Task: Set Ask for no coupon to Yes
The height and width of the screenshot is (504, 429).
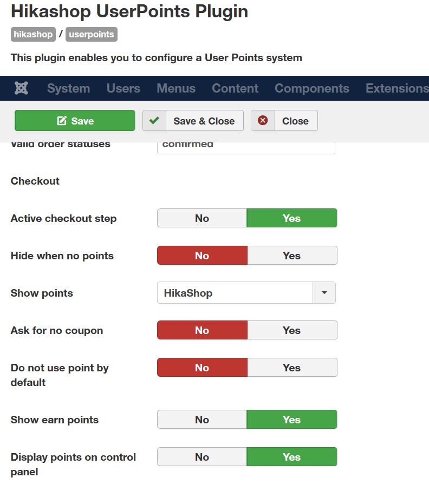Action: pyautogui.click(x=291, y=330)
